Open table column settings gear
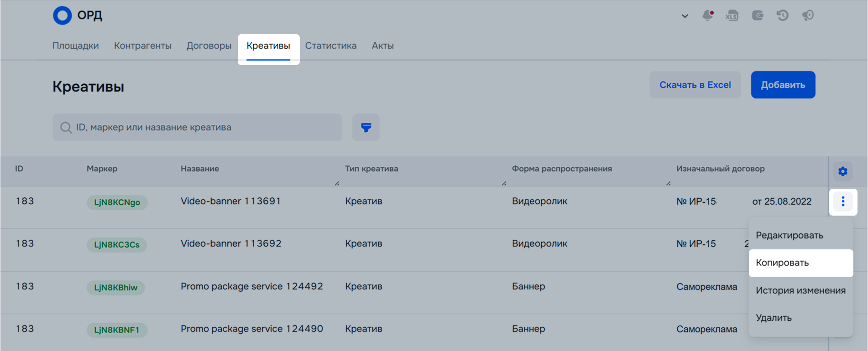The height and width of the screenshot is (351, 868). (843, 171)
